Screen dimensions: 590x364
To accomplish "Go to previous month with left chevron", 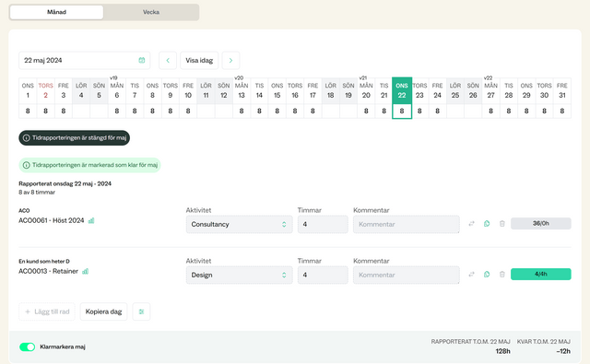I will [x=168, y=60].
